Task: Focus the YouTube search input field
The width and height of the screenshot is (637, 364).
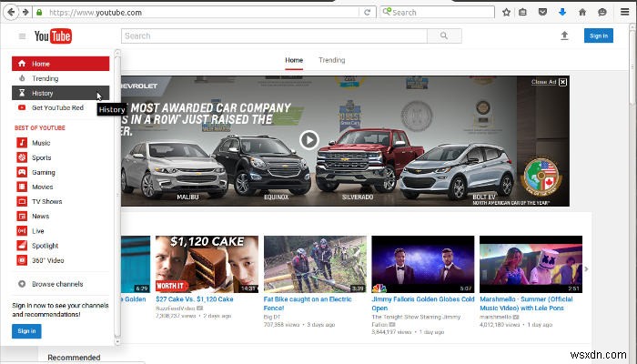Action: [274, 35]
